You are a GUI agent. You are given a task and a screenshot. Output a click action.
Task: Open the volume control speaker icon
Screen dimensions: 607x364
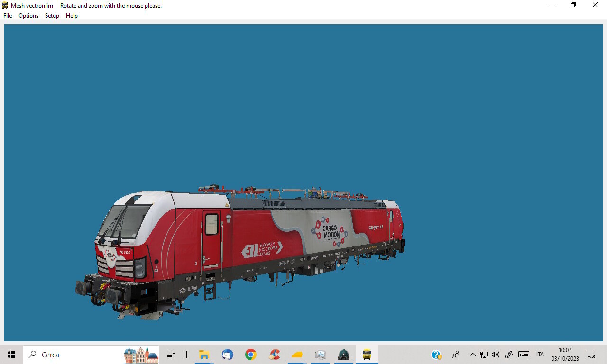point(496,355)
